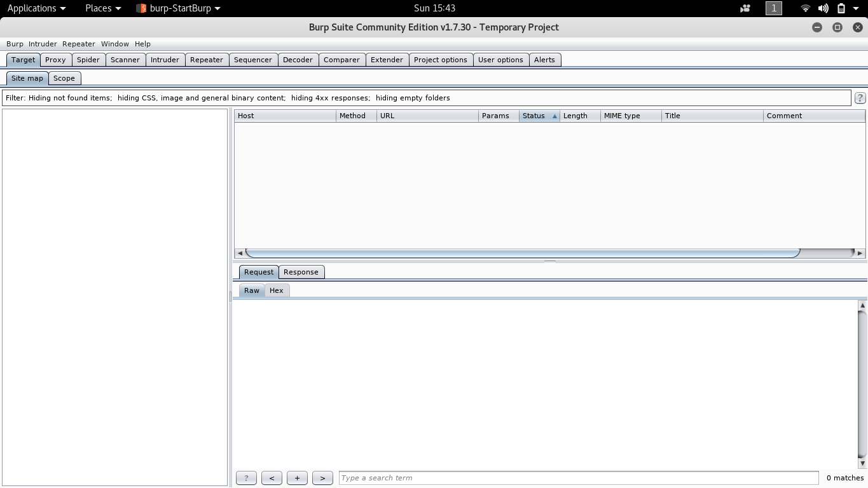Open the User options tab
This screenshot has width=868, height=488.
click(x=500, y=60)
